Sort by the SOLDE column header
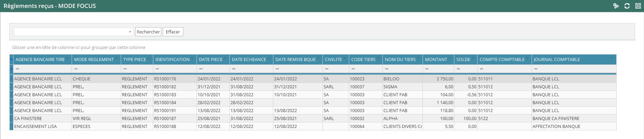The width and height of the screenshot is (644, 139). (463, 60)
